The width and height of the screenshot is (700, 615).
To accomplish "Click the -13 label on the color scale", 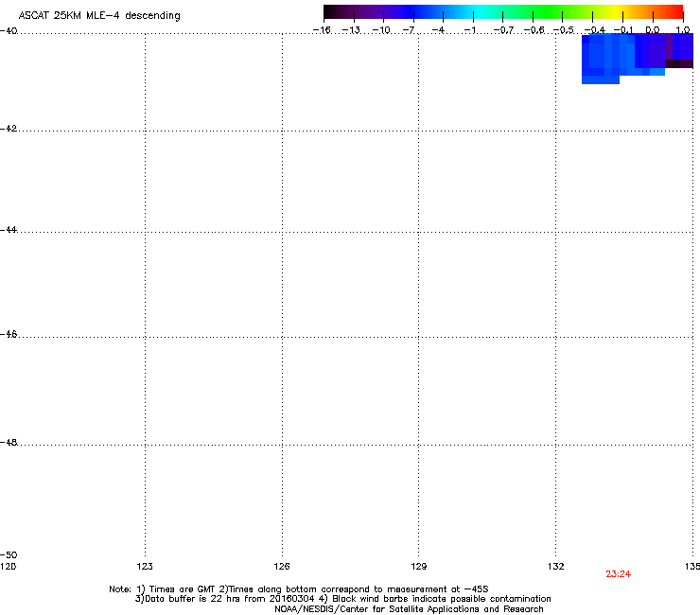I will click(351, 30).
